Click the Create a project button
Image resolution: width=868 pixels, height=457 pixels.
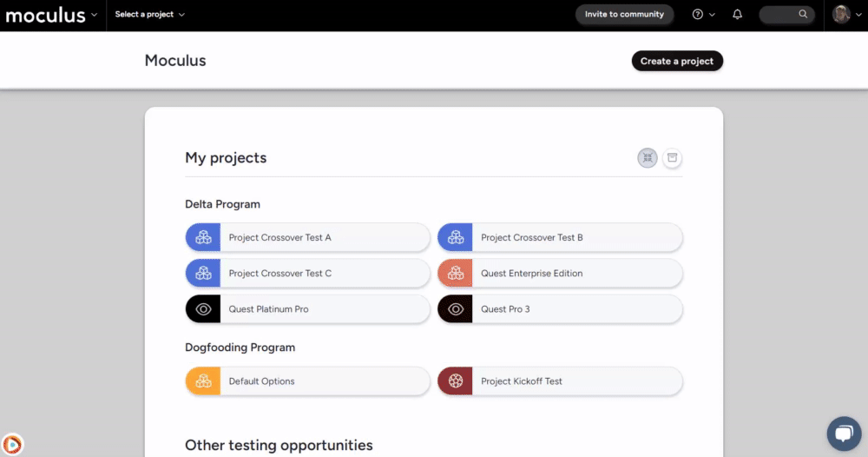[677, 62]
